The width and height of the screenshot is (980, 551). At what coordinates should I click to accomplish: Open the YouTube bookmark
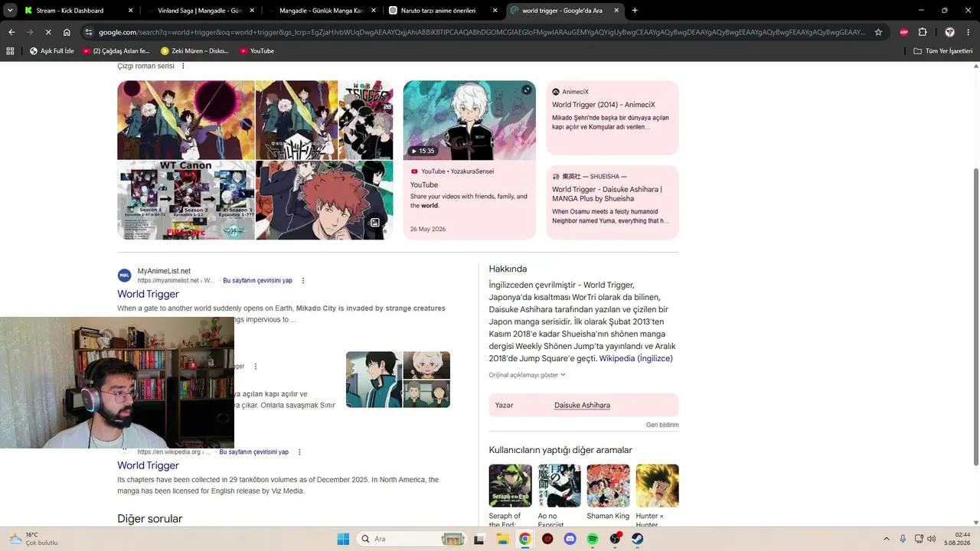tap(256, 51)
